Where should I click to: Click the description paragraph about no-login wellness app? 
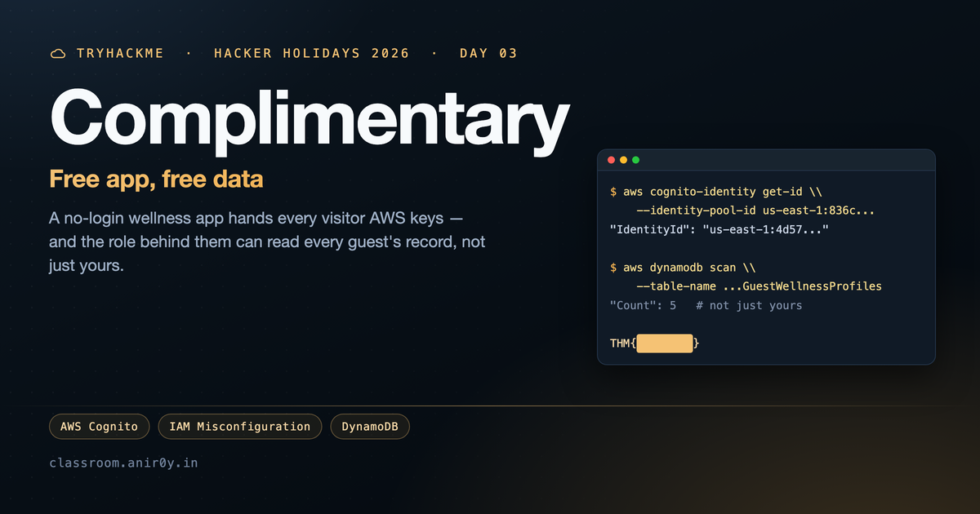point(269,242)
